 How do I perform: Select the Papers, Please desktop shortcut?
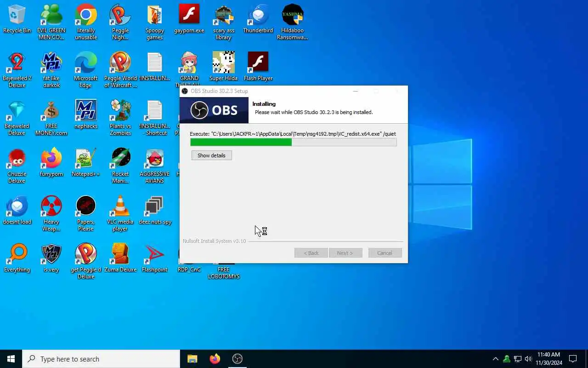pyautogui.click(x=86, y=214)
